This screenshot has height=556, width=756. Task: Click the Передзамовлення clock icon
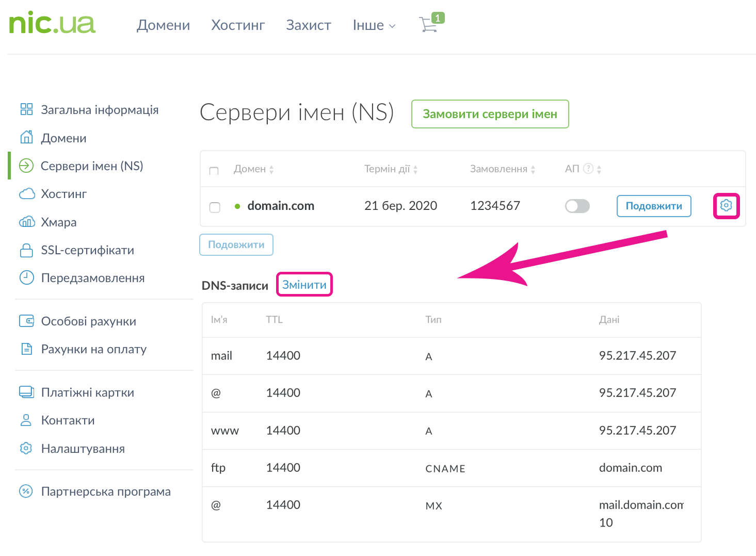pos(26,277)
